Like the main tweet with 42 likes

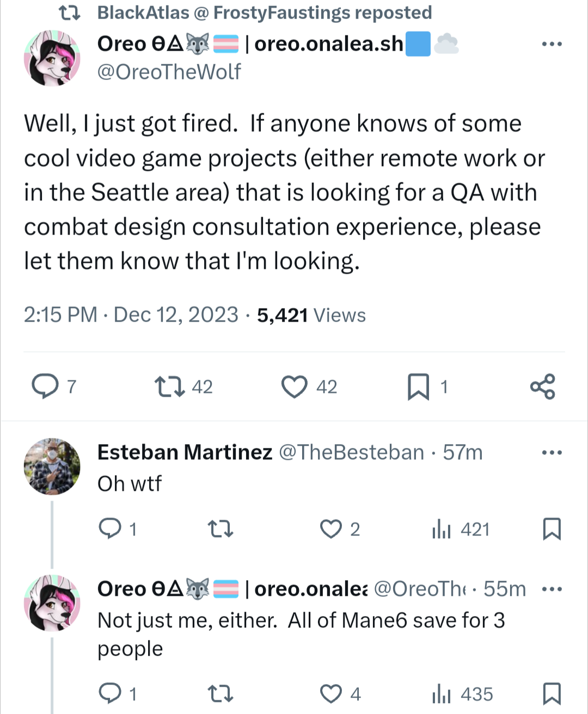[295, 387]
